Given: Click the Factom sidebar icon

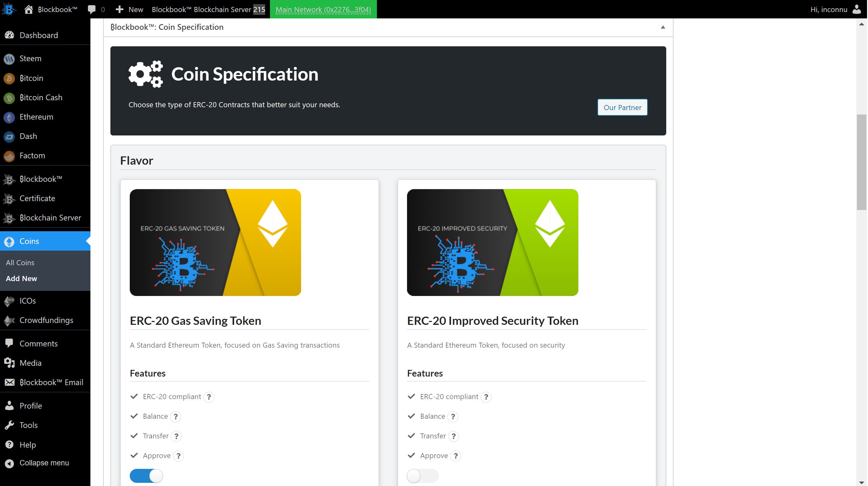Looking at the screenshot, I should (10, 156).
